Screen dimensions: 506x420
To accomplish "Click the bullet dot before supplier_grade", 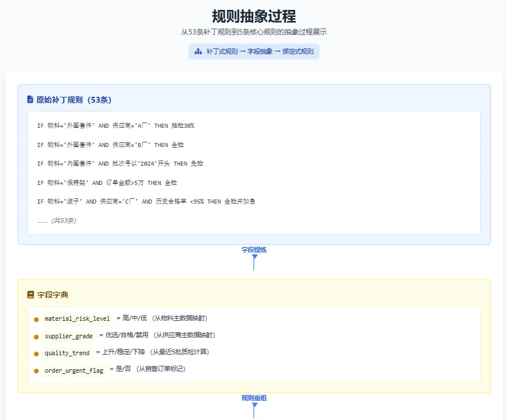I will pyautogui.click(x=36, y=337).
